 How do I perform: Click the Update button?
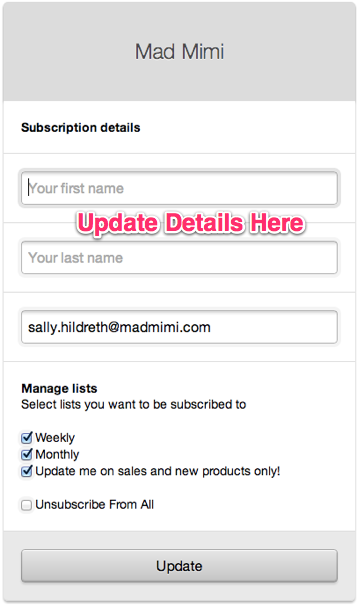(x=179, y=566)
